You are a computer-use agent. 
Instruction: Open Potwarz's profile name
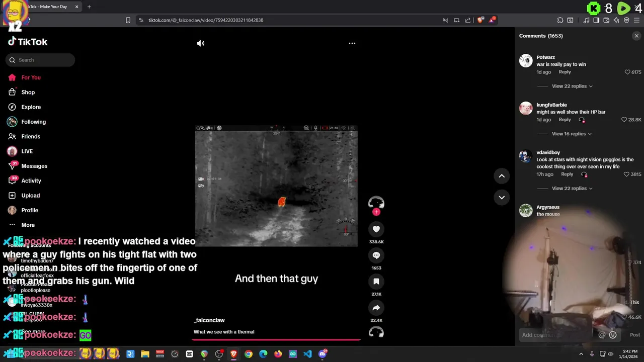pos(546,57)
